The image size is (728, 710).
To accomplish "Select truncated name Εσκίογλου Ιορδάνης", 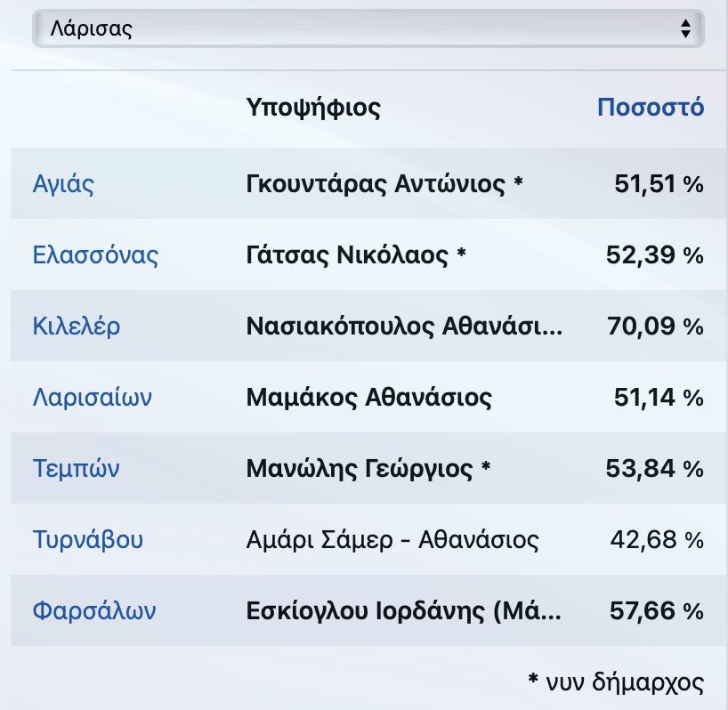I will tap(403, 610).
